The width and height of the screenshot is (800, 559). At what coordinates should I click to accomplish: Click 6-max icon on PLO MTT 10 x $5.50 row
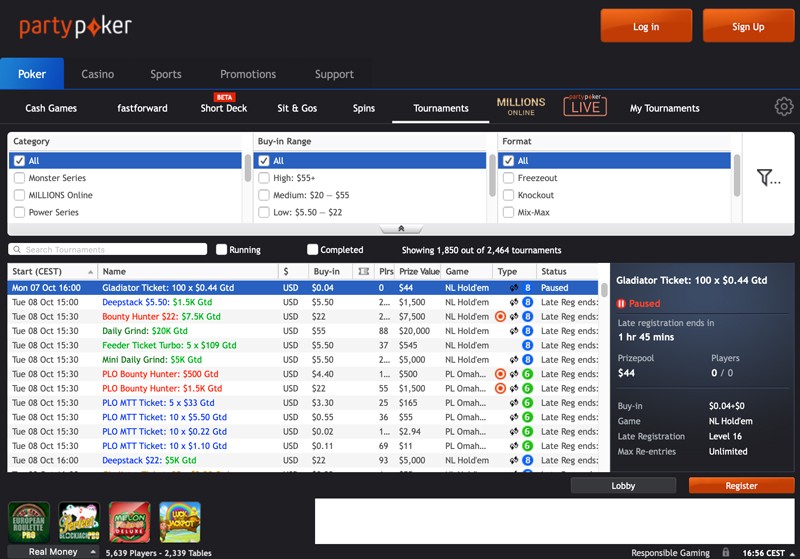point(528,417)
